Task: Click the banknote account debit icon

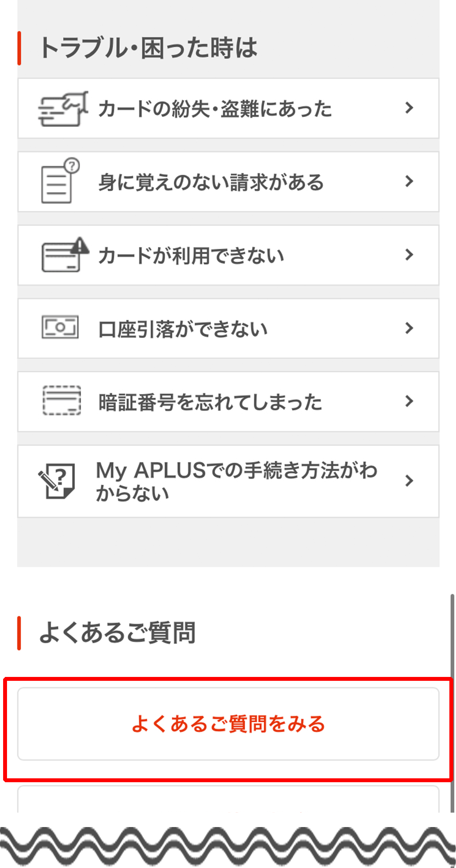Action: pos(60,328)
